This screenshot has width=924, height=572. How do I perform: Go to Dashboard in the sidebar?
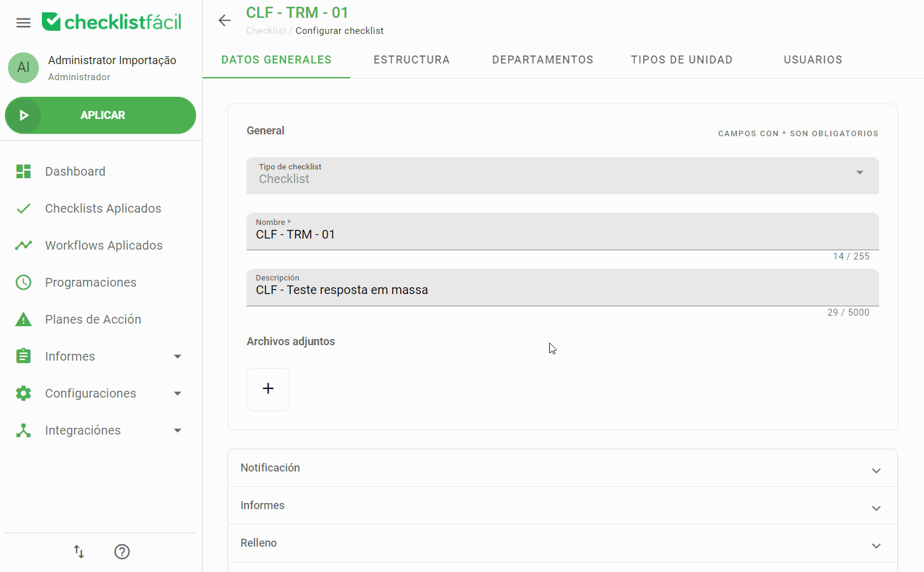tap(75, 171)
